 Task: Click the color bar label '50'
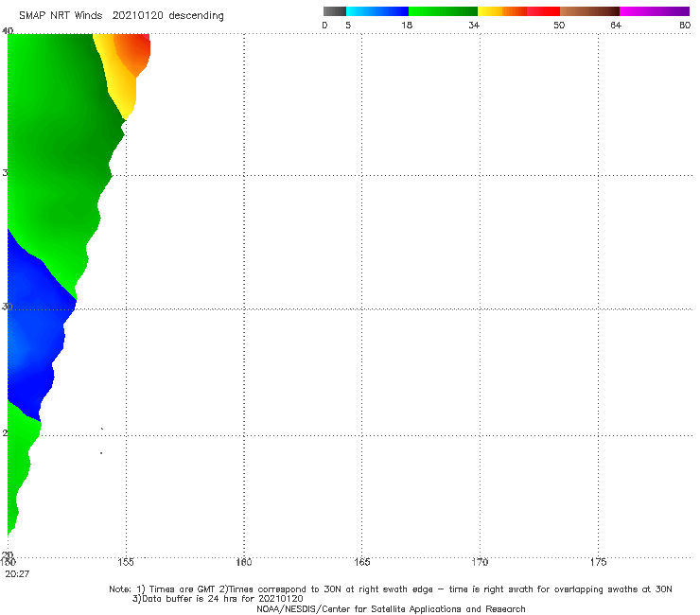coord(559,25)
